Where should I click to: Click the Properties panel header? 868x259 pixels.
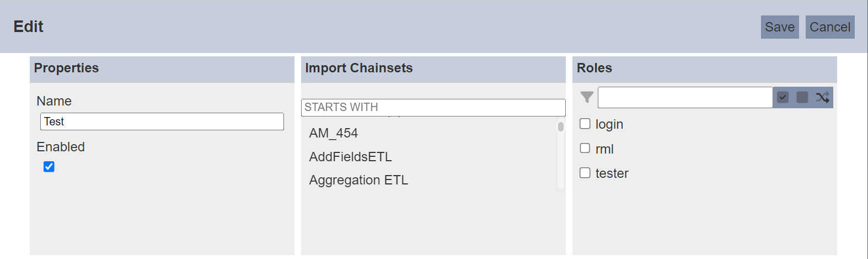(x=162, y=68)
